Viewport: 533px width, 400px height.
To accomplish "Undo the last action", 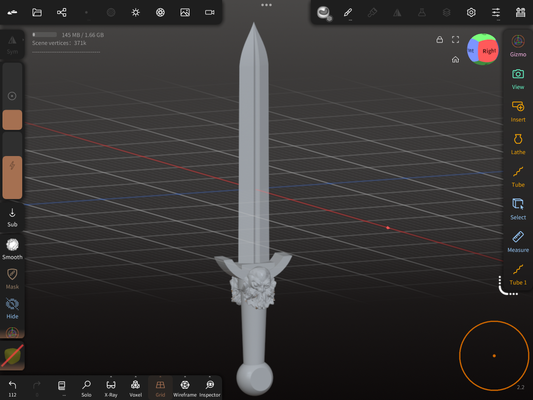I will point(12,388).
